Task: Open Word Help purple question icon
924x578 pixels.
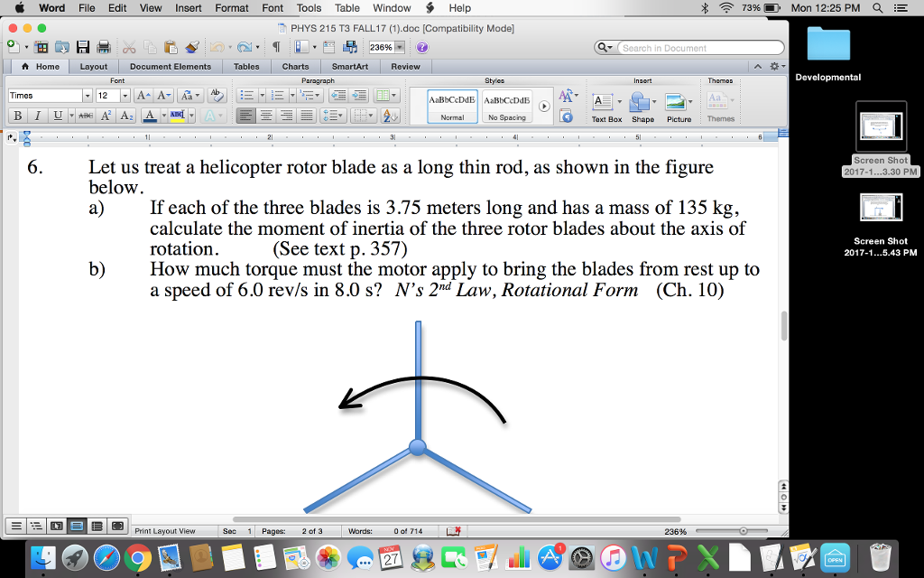Action: pyautogui.click(x=421, y=47)
